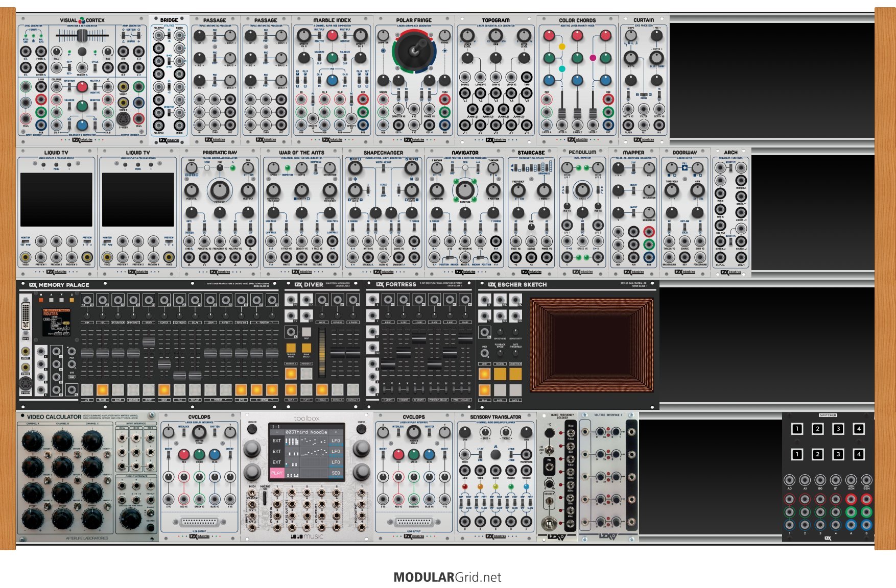Toggle the KEY+/KEY- switch on Visual Cortex
The width and height of the screenshot is (896, 588).
69,67
